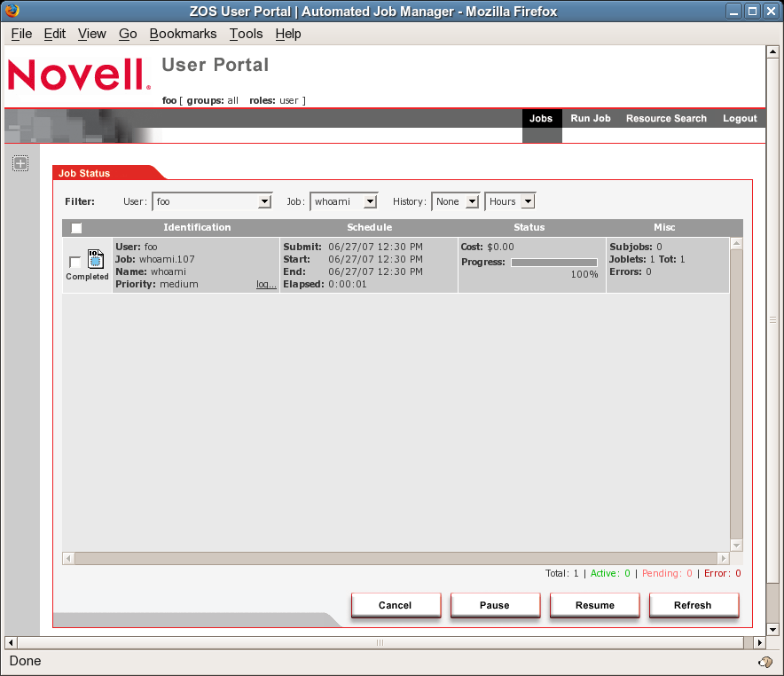Click the Refresh button
The height and width of the screenshot is (676, 784).
coord(694,605)
